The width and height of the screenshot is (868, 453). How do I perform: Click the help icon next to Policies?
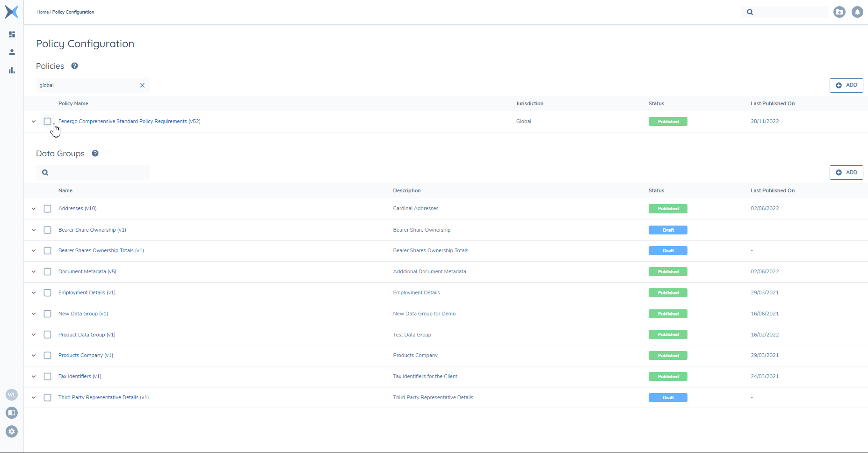(74, 66)
